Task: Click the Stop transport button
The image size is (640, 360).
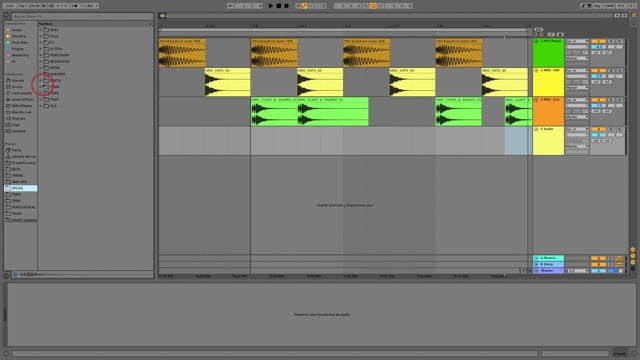Action: (279, 6)
